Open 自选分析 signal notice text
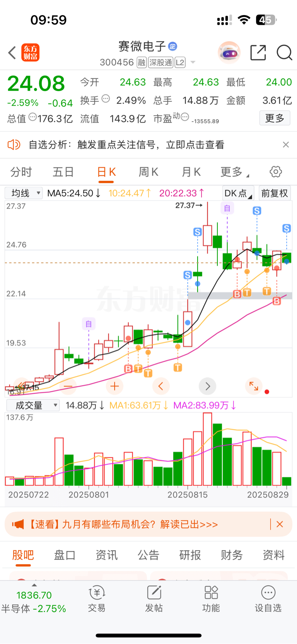 pyautogui.click(x=126, y=144)
